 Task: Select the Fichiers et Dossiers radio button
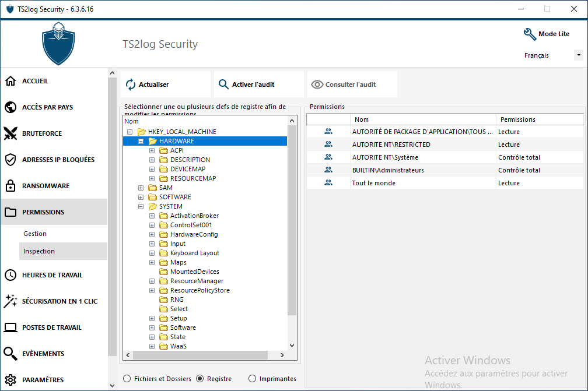[x=127, y=379]
